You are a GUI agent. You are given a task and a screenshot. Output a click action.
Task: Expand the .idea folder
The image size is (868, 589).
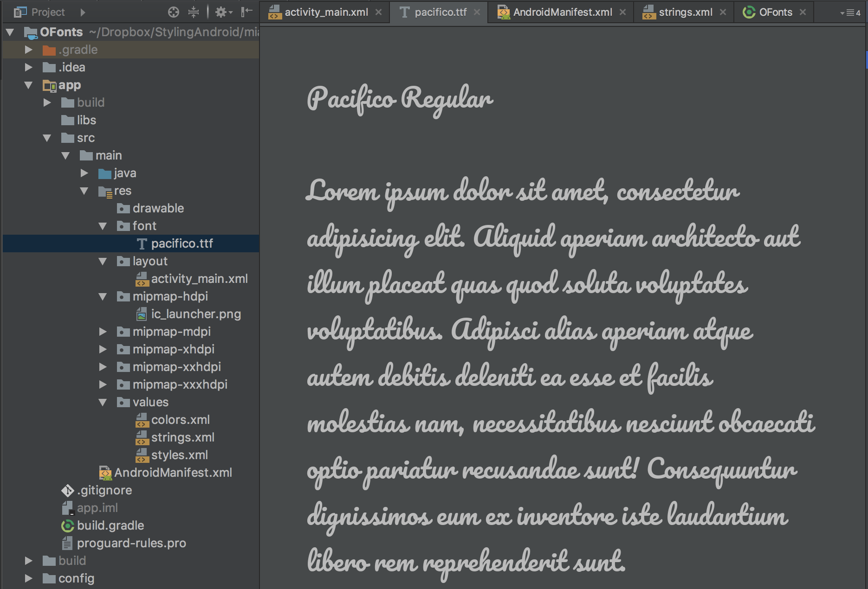[x=29, y=67]
